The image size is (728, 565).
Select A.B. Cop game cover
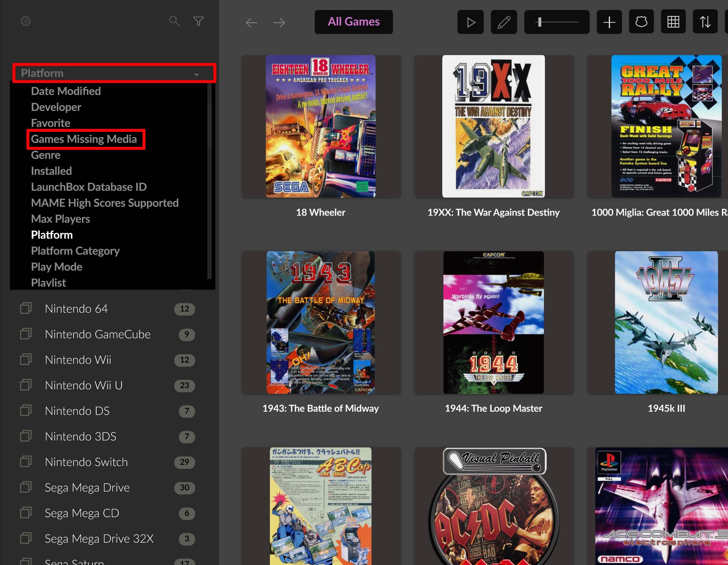pyautogui.click(x=321, y=506)
